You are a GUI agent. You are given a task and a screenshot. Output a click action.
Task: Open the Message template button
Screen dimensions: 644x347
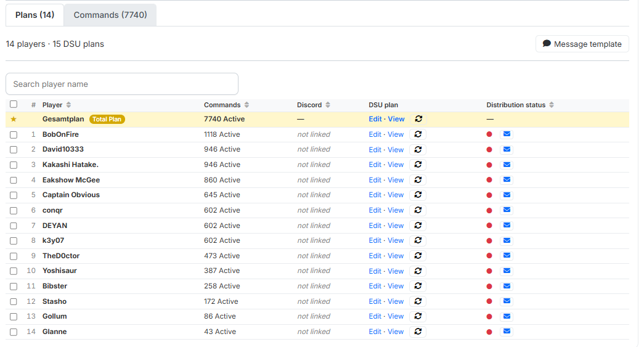(x=582, y=44)
